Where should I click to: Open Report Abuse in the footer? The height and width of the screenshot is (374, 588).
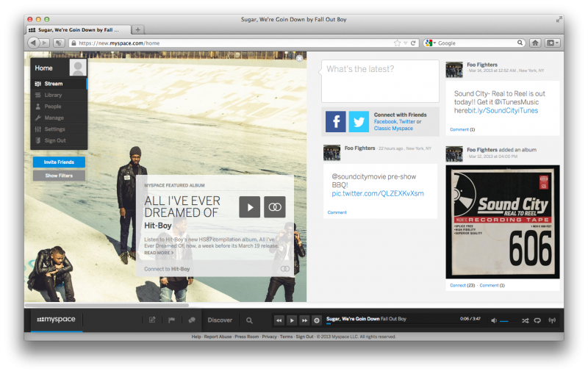tap(218, 337)
